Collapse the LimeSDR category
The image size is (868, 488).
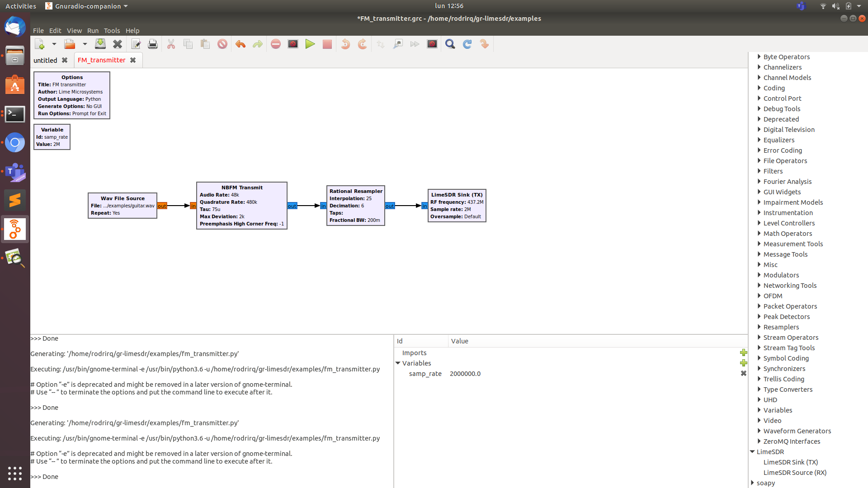point(752,451)
